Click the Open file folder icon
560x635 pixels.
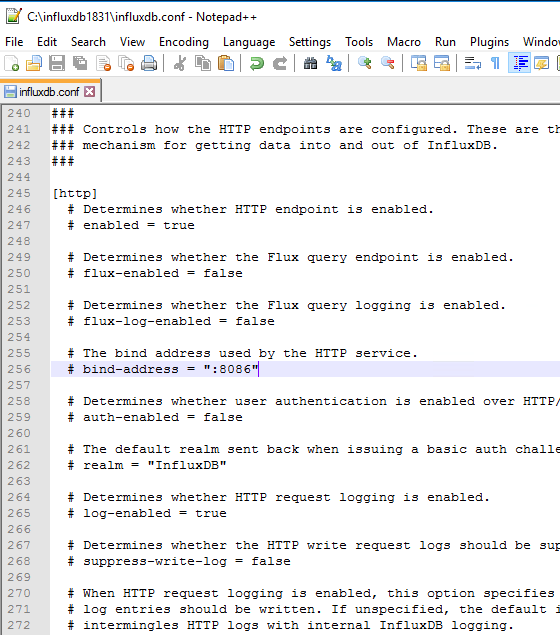34,64
